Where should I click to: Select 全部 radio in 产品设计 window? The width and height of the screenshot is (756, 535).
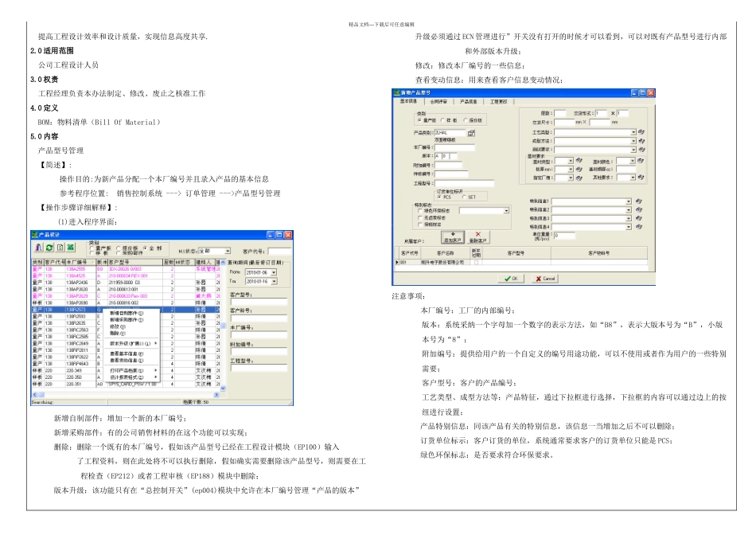click(x=144, y=248)
